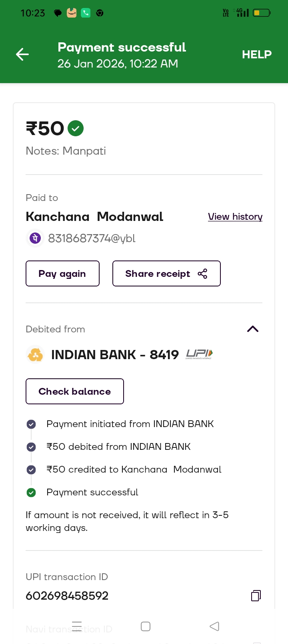Open HELP from the header
This screenshot has width=288, height=644.
(257, 54)
